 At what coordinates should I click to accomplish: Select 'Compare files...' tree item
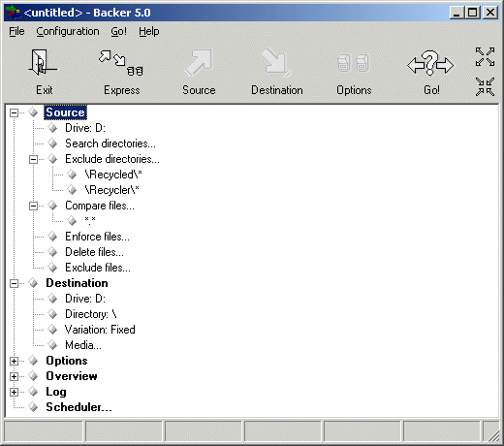[100, 206]
